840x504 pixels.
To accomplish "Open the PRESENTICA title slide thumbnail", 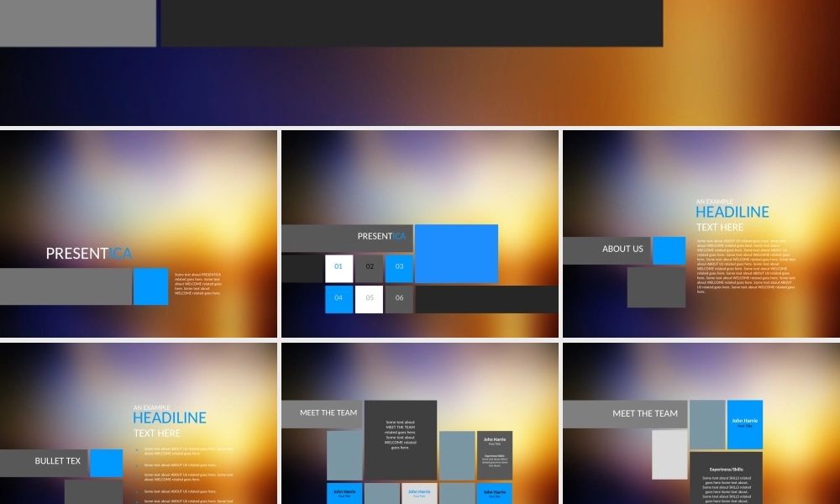I will tap(139, 233).
